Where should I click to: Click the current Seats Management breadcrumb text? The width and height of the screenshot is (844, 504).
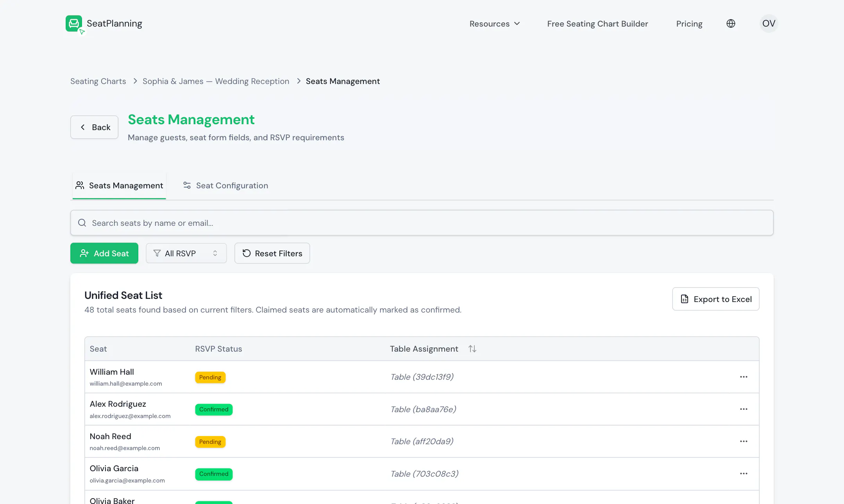343,81
